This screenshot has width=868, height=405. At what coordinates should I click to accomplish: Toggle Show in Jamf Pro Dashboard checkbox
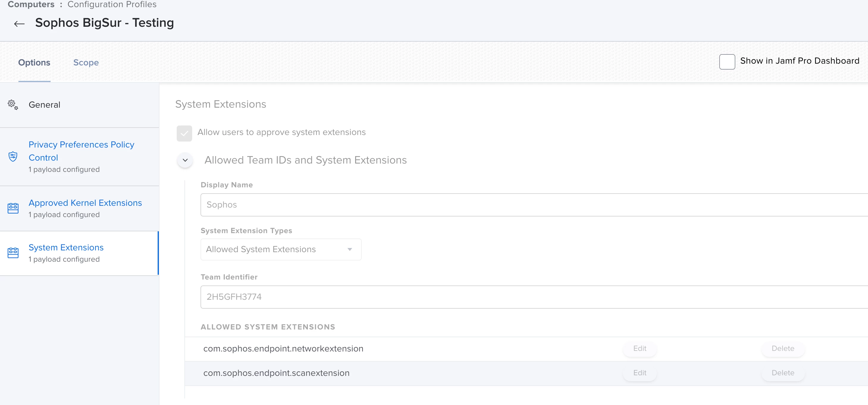(x=727, y=62)
